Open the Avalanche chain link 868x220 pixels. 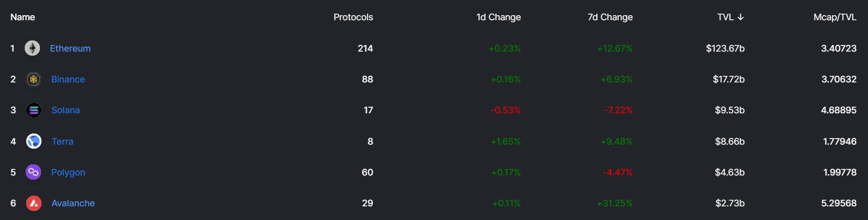73,203
